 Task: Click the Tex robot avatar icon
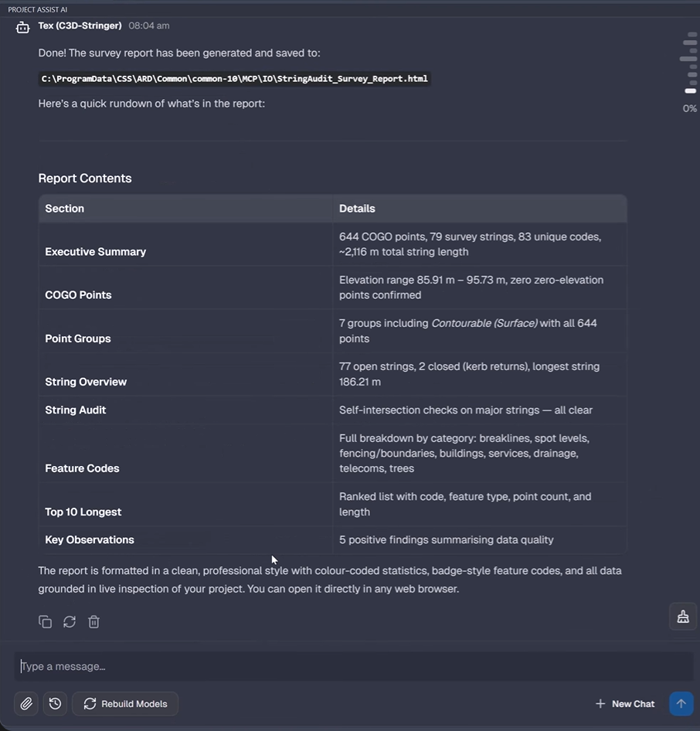click(x=22, y=28)
